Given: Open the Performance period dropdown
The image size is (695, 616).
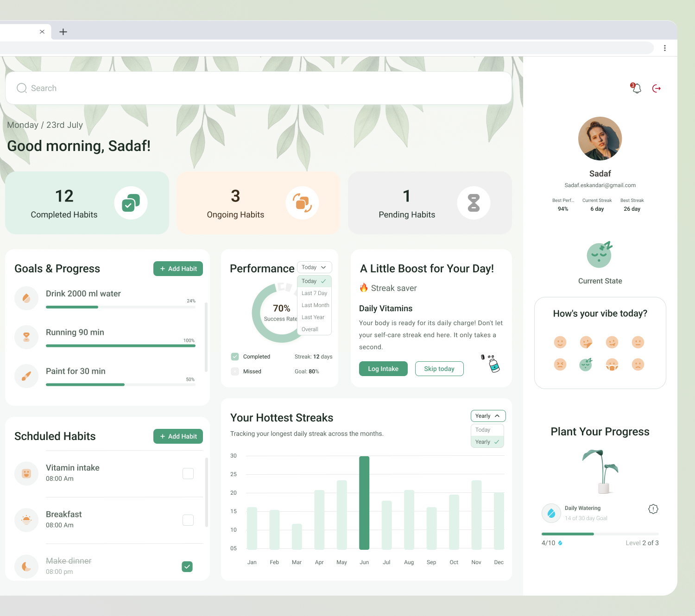Looking at the screenshot, I should 314,267.
